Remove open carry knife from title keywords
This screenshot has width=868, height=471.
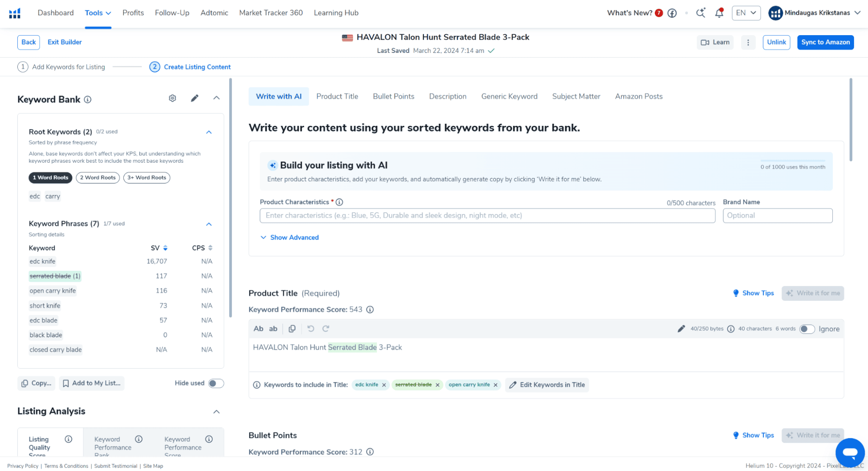(495, 385)
